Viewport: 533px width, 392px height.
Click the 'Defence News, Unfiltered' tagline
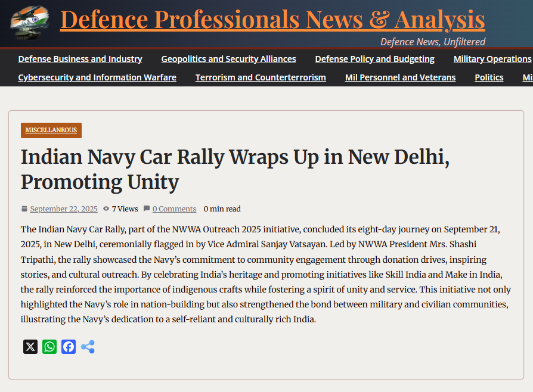[433, 42]
